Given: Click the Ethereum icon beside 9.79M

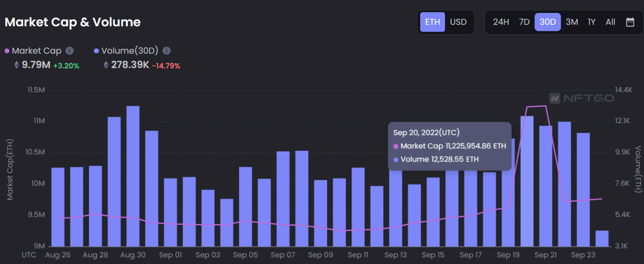Looking at the screenshot, I should (17, 65).
